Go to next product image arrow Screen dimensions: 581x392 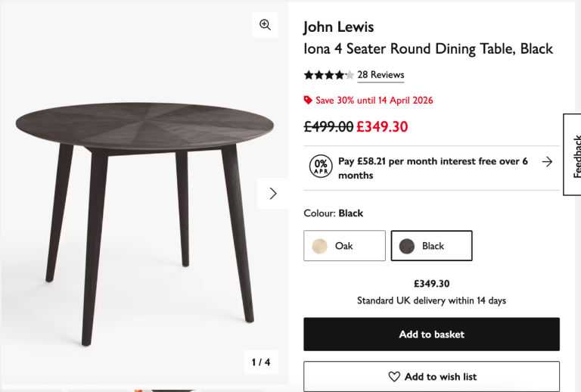coord(272,193)
